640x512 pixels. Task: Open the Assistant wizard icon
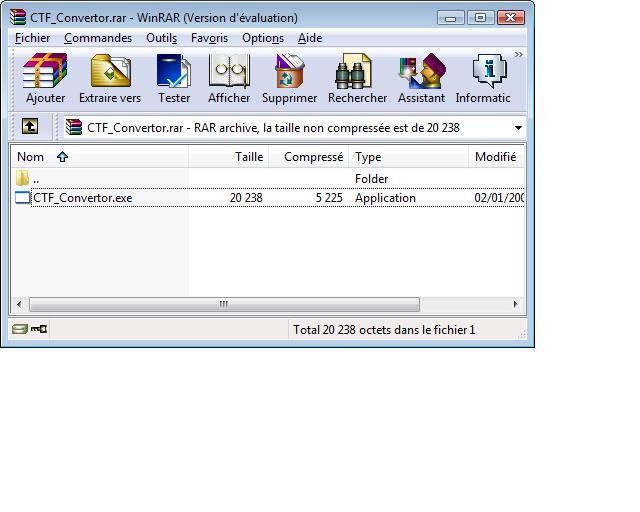422,71
